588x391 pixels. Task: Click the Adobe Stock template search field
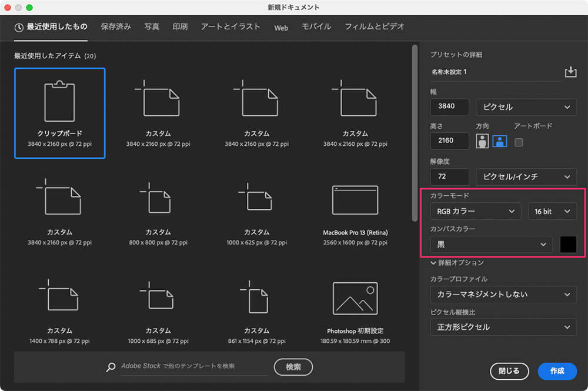(194, 366)
